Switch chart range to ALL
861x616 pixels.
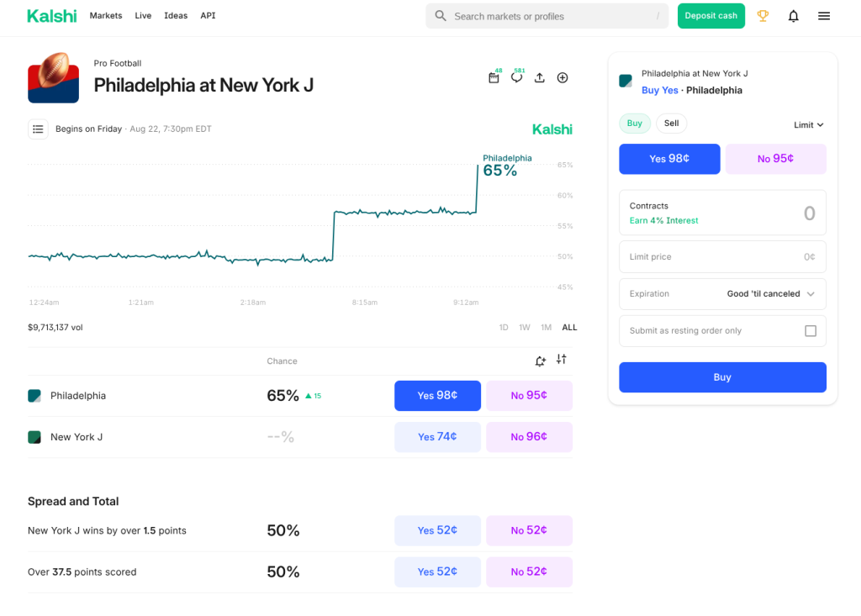click(569, 327)
